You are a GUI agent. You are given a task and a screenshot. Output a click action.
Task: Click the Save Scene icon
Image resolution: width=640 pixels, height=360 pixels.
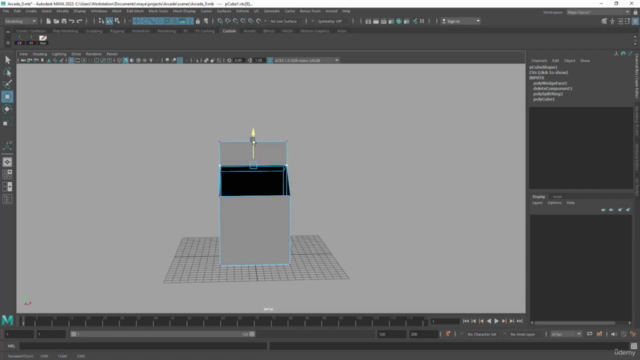(64, 21)
